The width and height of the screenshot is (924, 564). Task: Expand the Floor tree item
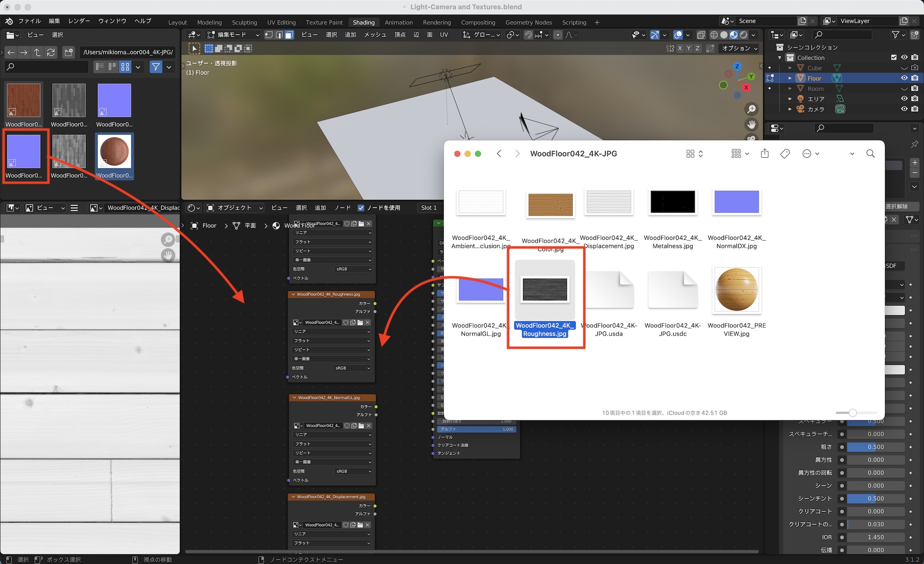pos(790,78)
